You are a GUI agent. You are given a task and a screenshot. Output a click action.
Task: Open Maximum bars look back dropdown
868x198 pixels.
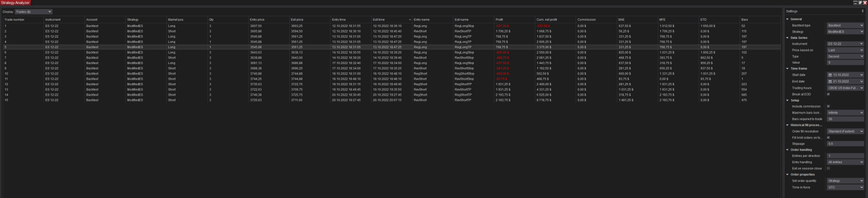point(845,113)
